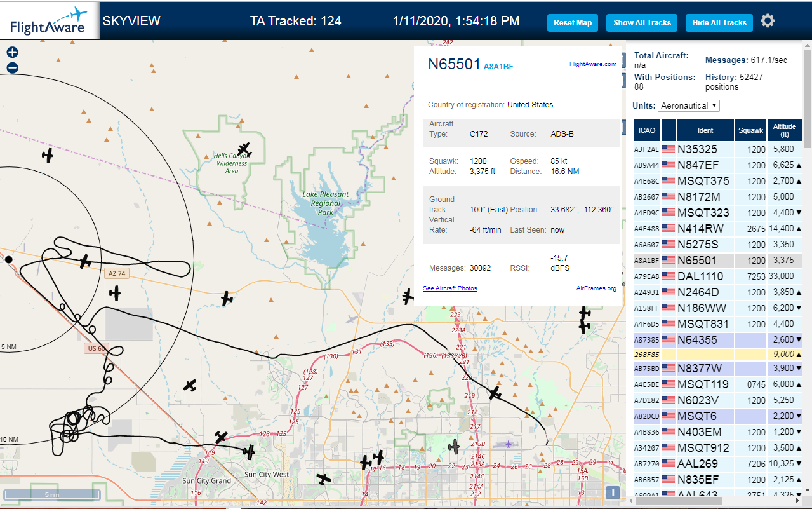Hide all aircraft tracks

(719, 23)
